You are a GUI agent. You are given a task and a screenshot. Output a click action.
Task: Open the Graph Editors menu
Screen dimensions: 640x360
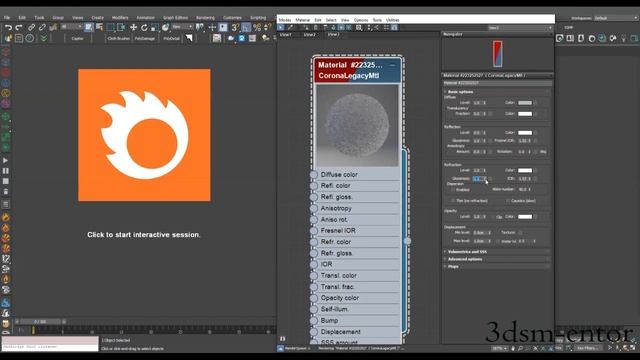click(176, 18)
